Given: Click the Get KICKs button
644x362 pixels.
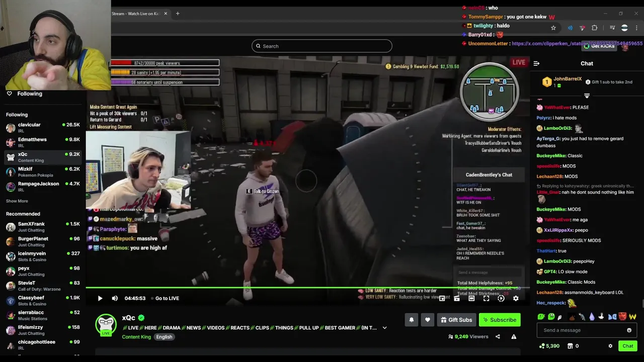Looking at the screenshot, I should (x=599, y=46).
